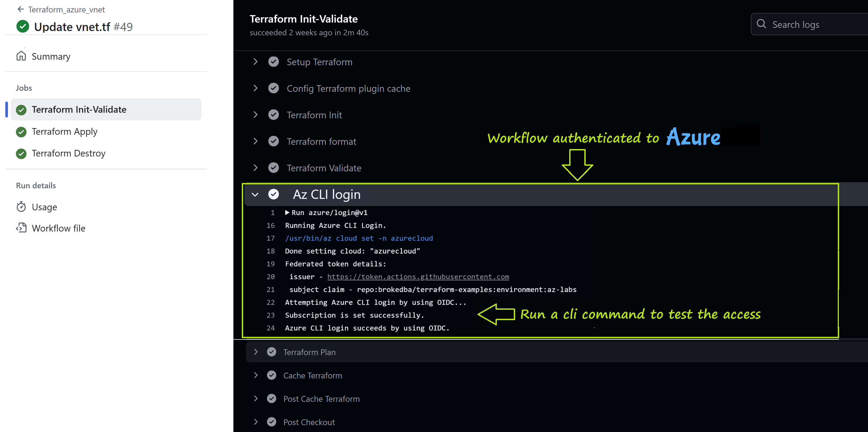The height and width of the screenshot is (432, 868).
Task: Click the Summary home icon
Action: [x=21, y=56]
